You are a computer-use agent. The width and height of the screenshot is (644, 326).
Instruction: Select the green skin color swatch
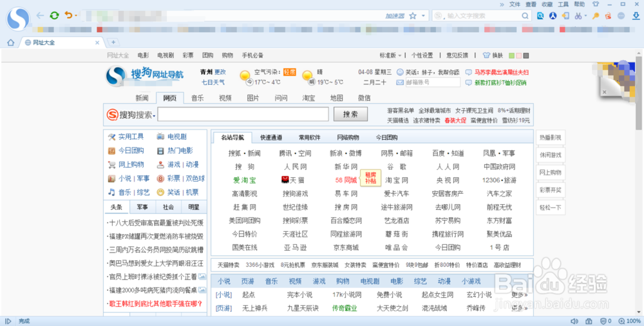click(511, 55)
